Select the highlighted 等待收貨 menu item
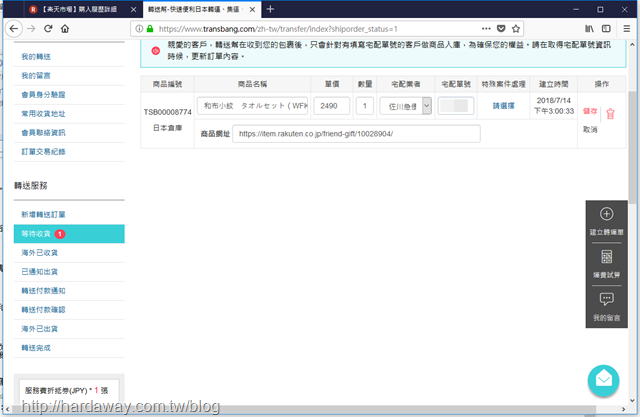 (69, 234)
